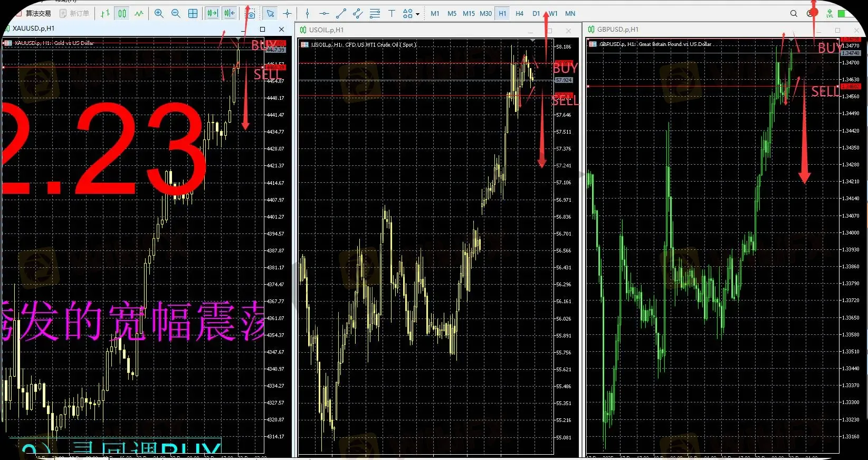Select the horizontal line tool
868x460 pixels.
click(324, 14)
